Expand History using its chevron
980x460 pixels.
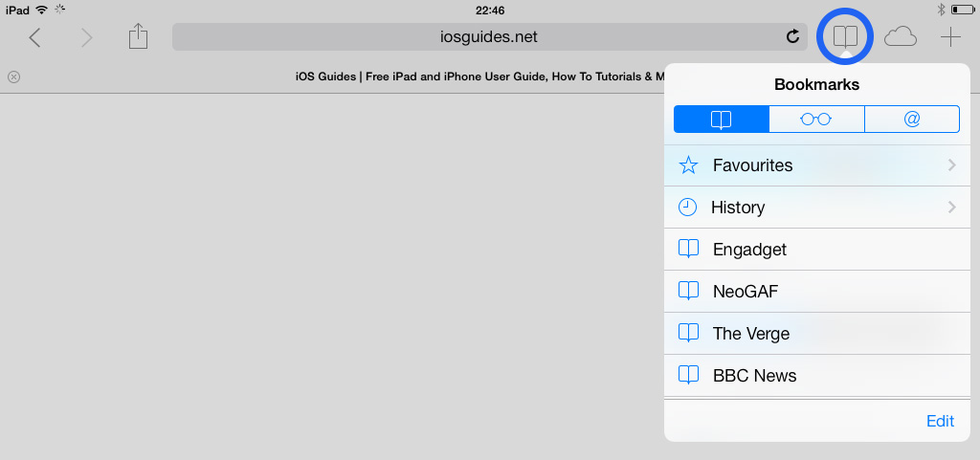click(952, 208)
